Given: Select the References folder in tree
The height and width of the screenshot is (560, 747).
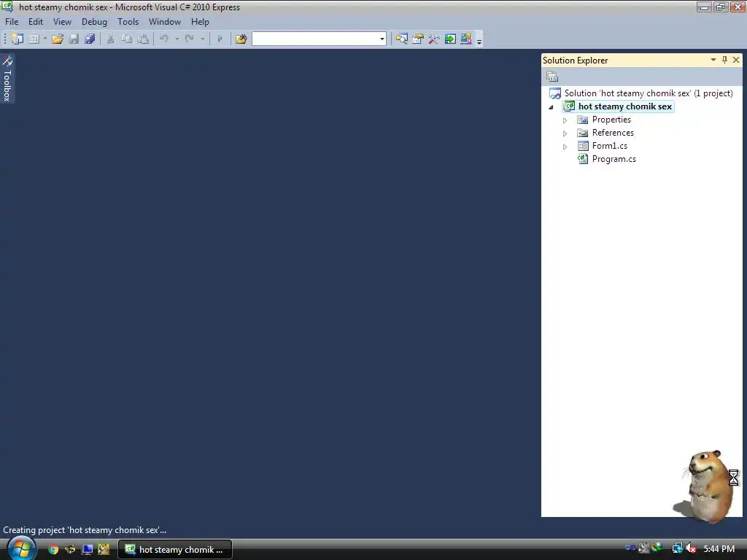Looking at the screenshot, I should tap(613, 133).
